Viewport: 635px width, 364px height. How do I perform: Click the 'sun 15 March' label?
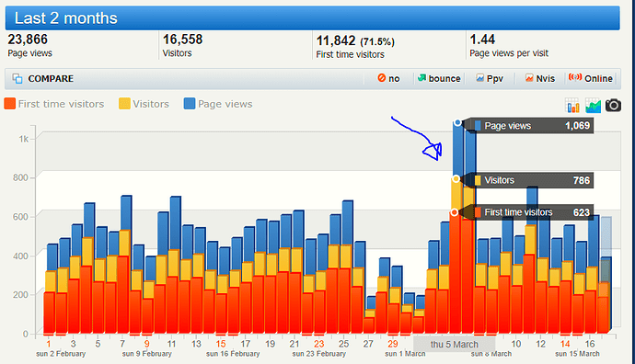(577, 354)
